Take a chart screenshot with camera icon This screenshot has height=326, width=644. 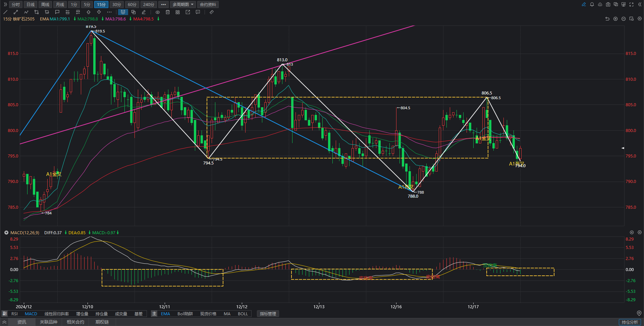coord(608,4)
